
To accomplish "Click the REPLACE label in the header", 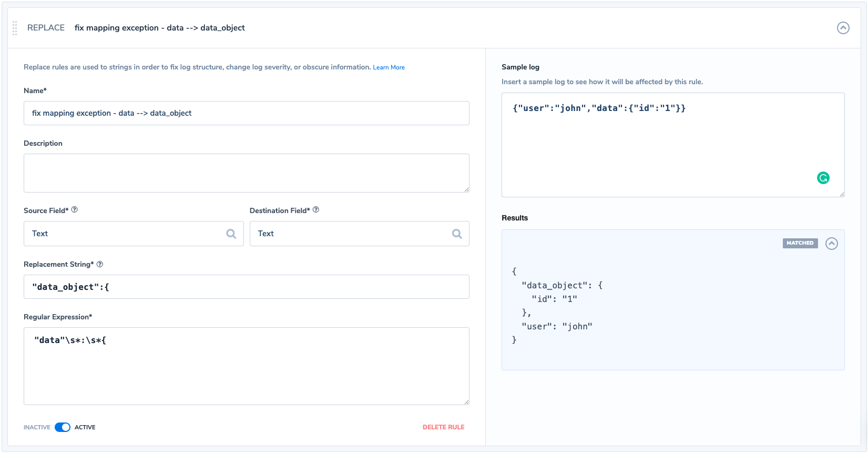I will click(46, 28).
